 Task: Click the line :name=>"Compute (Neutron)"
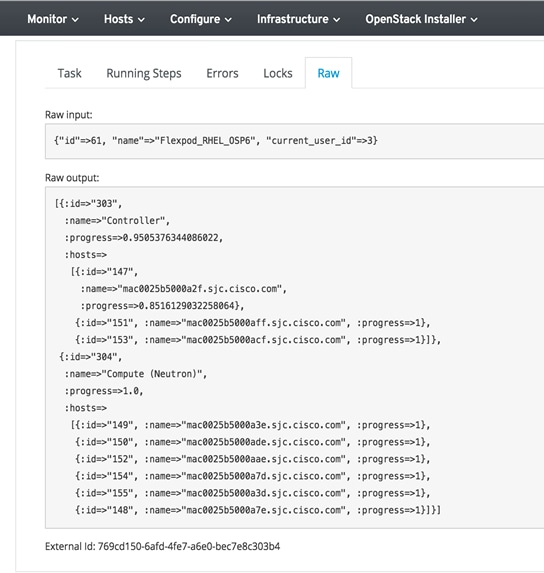[136, 374]
